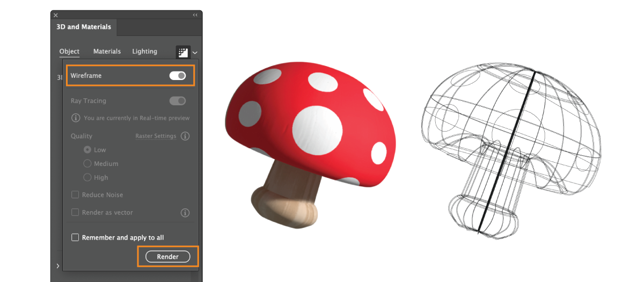Click the render settings icon

[x=182, y=52]
